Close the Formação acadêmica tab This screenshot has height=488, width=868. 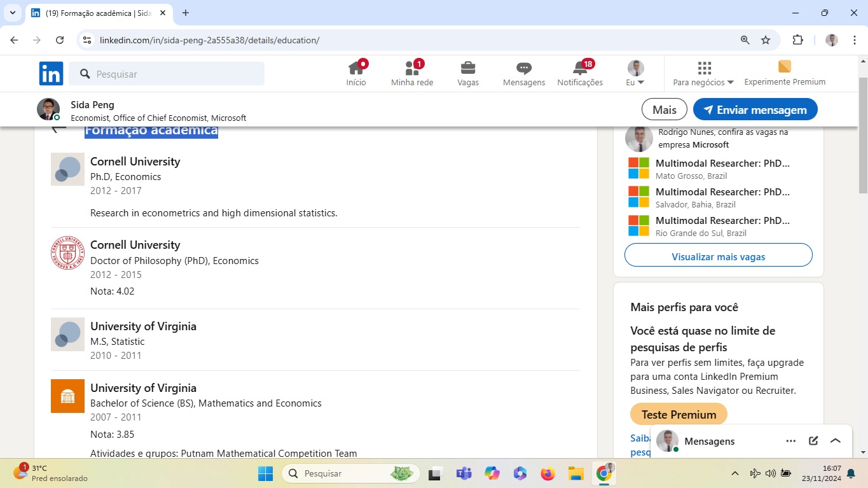click(x=163, y=13)
